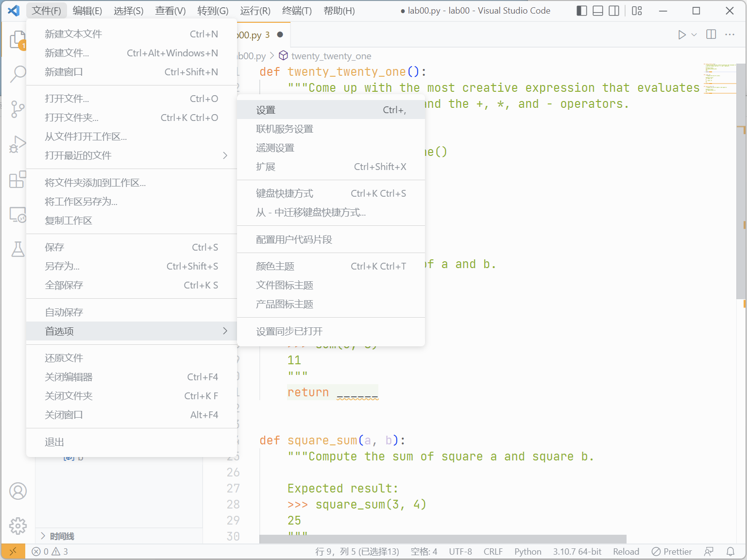Select 打开文件夹... in File menu

131,118
